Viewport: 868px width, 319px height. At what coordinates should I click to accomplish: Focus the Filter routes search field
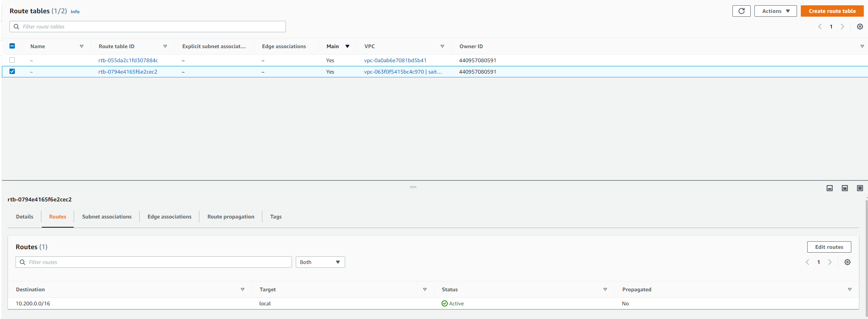pyautogui.click(x=154, y=262)
